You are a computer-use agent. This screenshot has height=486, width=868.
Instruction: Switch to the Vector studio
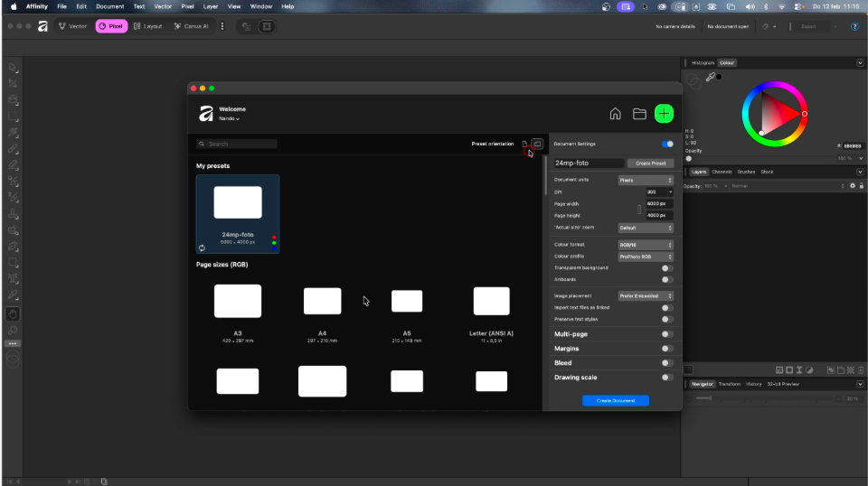72,26
